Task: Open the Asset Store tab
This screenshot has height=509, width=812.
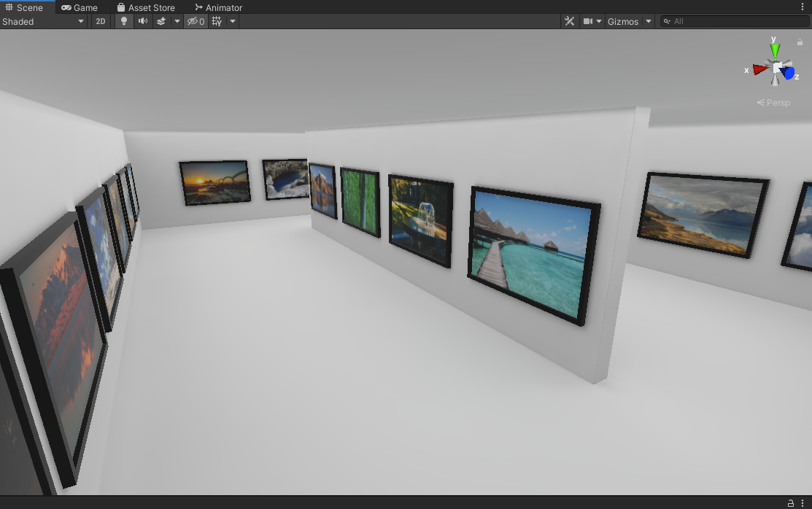Action: click(x=145, y=7)
